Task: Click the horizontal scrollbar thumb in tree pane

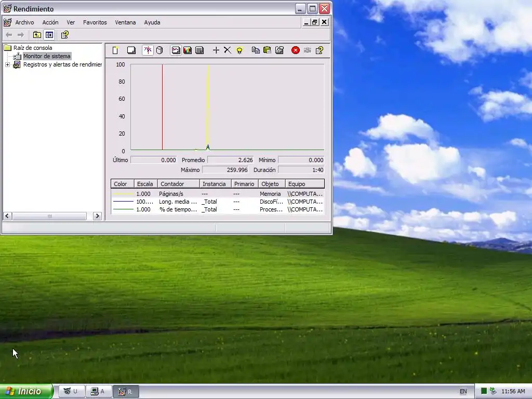Action: tap(49, 216)
